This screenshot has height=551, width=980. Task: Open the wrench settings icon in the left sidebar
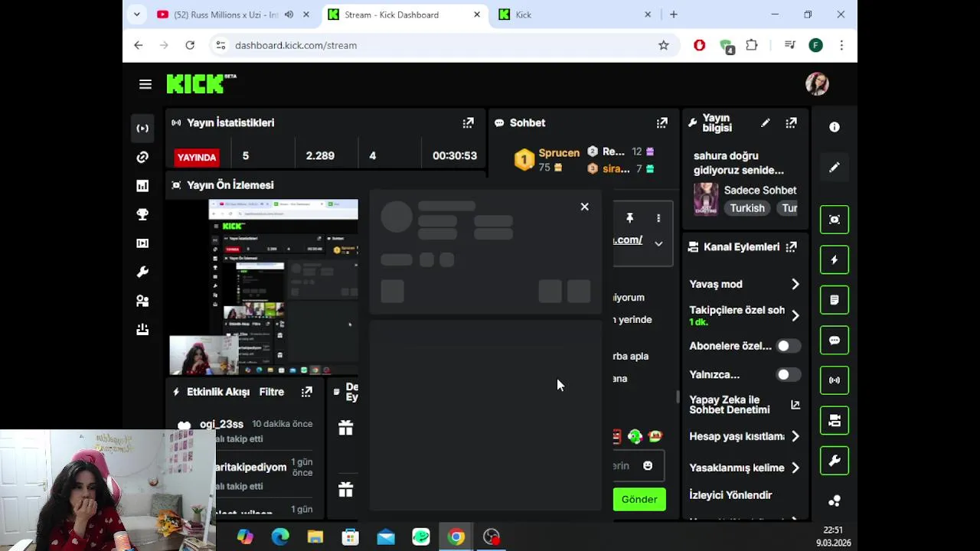click(142, 272)
